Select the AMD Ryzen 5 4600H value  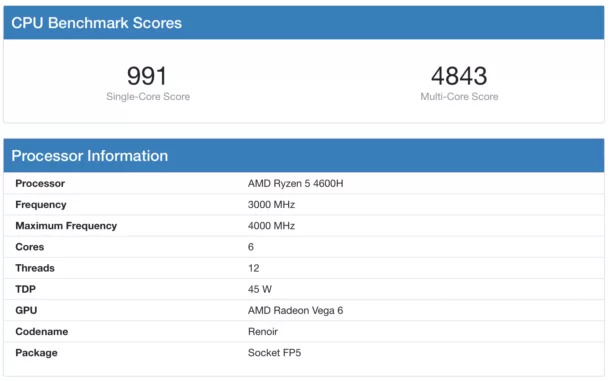click(x=295, y=183)
